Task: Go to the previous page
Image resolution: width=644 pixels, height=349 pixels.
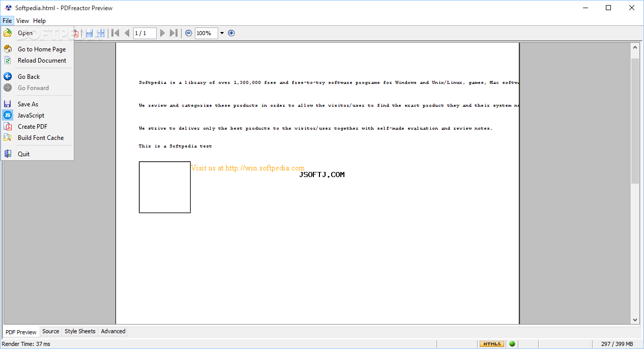Action: coord(127,33)
